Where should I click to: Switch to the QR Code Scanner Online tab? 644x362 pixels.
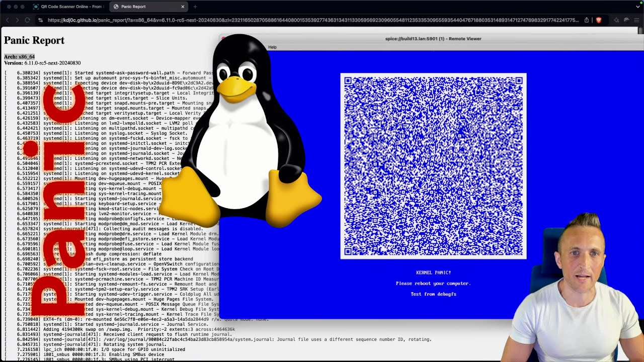(68, 7)
